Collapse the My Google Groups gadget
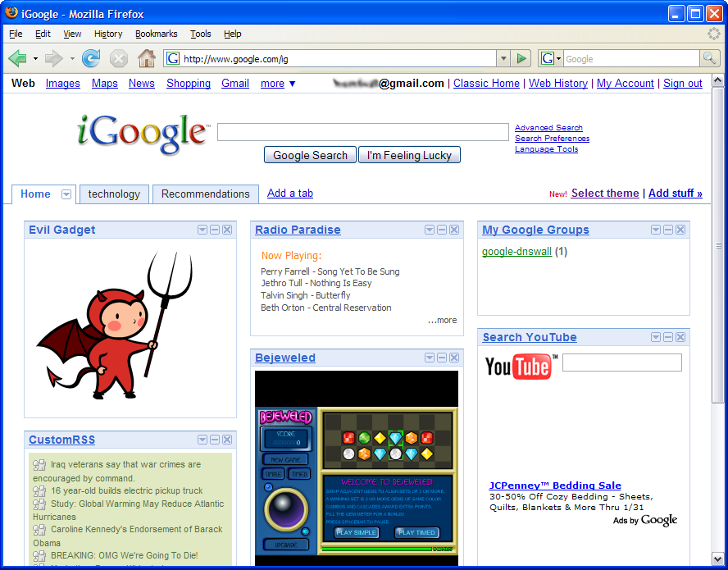 coord(668,230)
